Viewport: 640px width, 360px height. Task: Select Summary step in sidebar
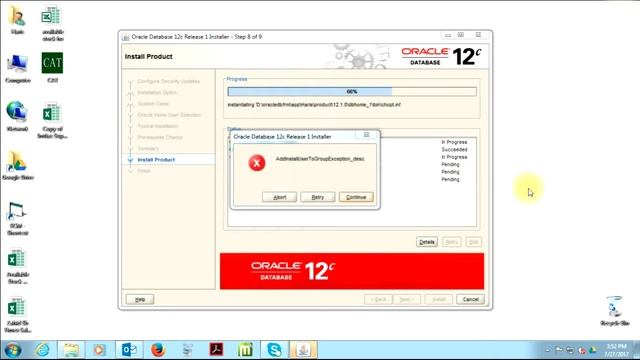148,149
